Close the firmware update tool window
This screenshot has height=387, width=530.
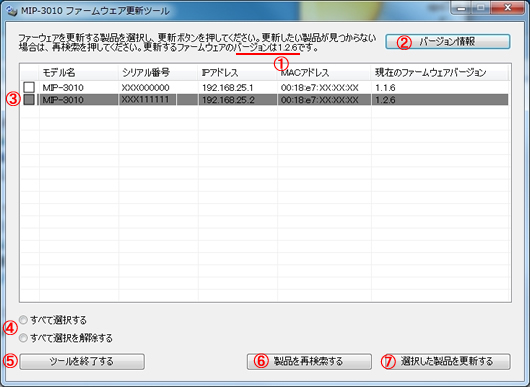click(x=507, y=8)
